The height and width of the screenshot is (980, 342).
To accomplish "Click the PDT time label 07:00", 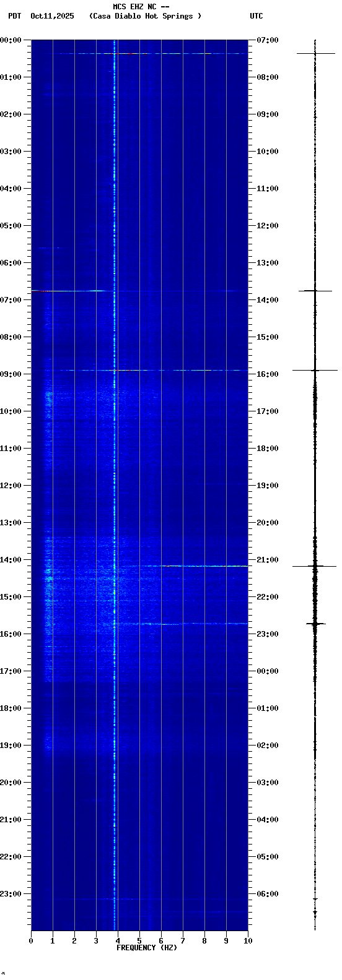I will [x=11, y=300].
